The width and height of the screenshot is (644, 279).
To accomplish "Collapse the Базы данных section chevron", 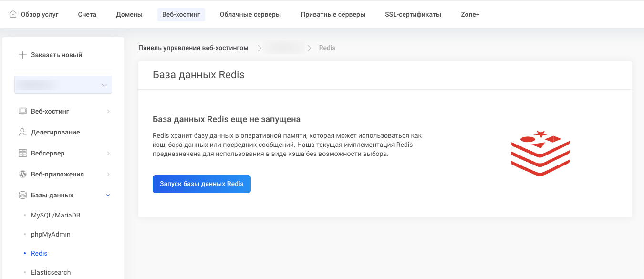I will [108, 195].
